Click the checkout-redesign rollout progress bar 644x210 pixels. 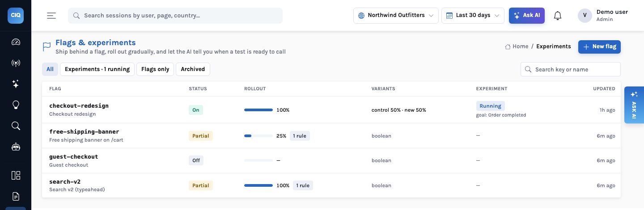(258, 110)
